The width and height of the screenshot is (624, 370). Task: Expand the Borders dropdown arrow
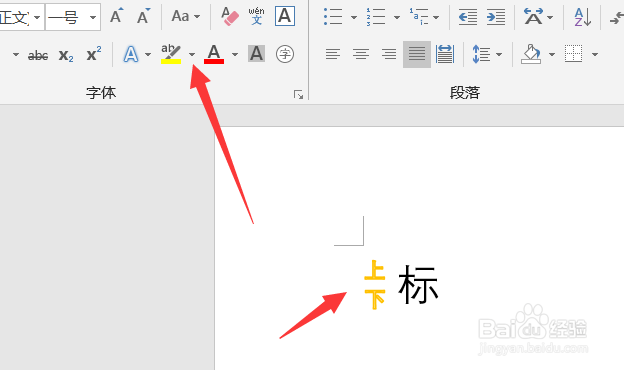point(595,54)
